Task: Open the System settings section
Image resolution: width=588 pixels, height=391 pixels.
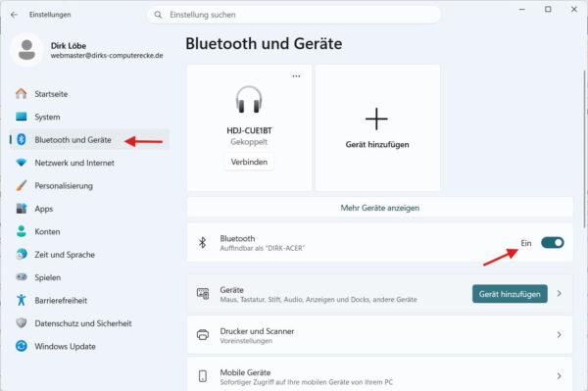Action: point(89,117)
